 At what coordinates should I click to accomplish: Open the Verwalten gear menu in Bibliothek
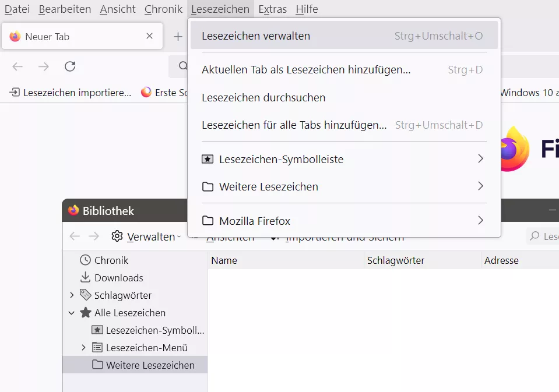146,236
